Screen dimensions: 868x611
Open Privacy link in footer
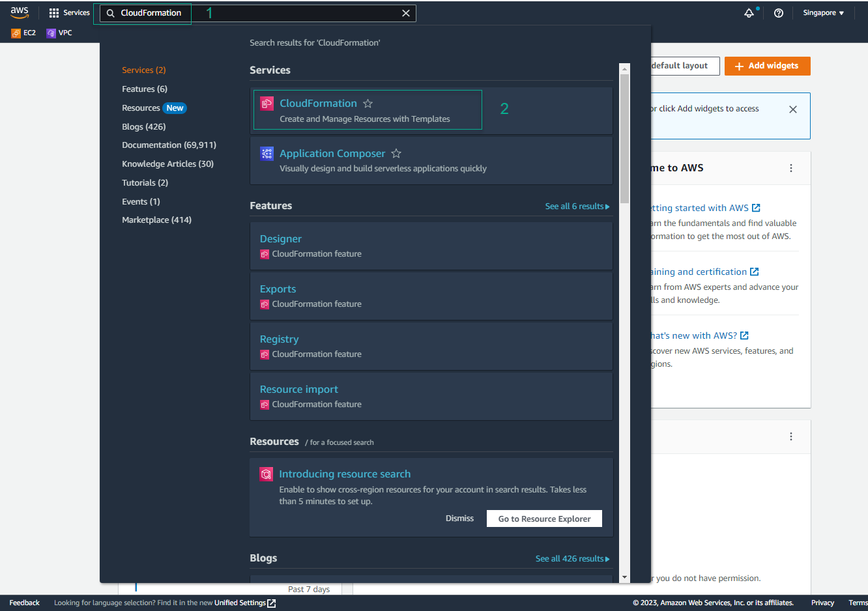[822, 603]
